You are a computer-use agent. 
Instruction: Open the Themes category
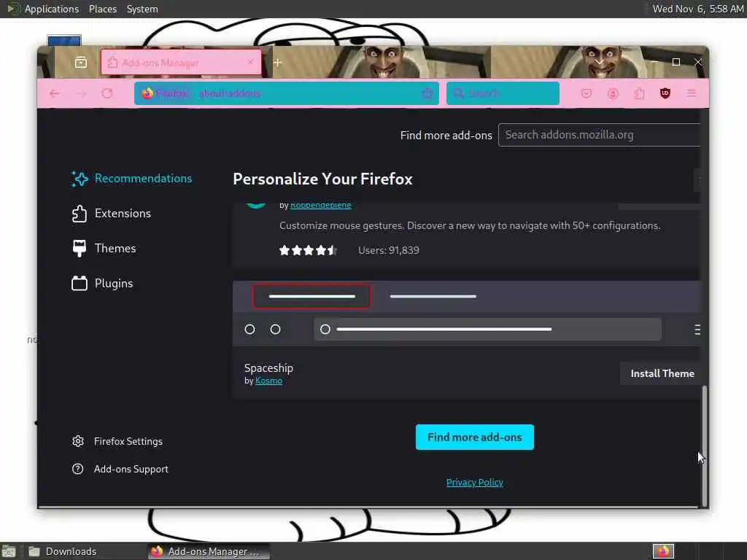coord(104,249)
